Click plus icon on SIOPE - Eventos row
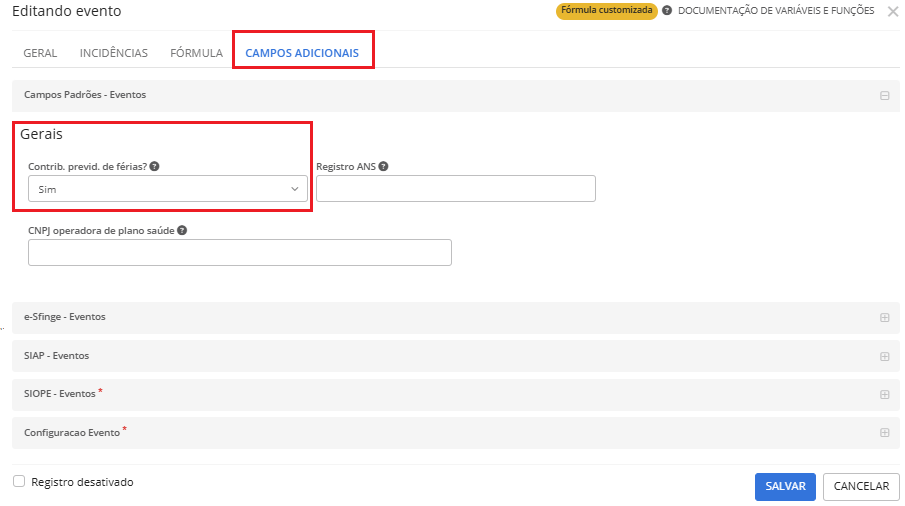Screen dimensions: 905x506 click(884, 394)
